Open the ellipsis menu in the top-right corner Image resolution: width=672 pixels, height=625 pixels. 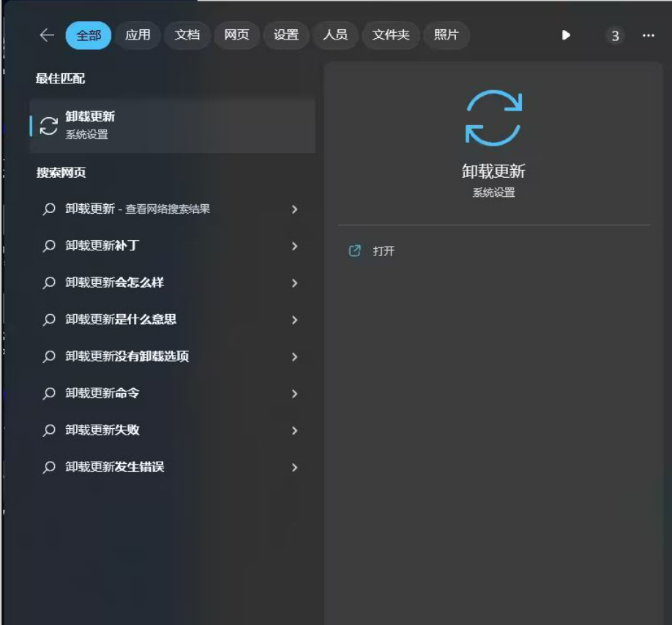648,34
